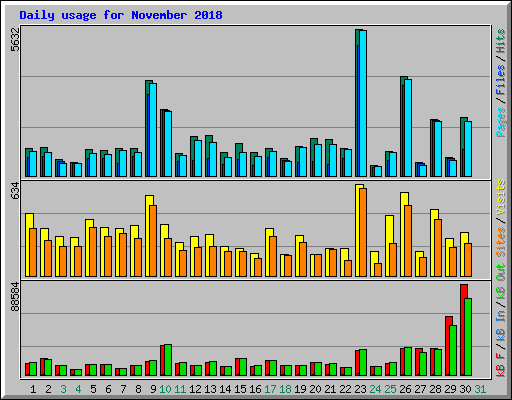This screenshot has height=400, width=512.
Task: Select the green kB bar for day 23
Action: click(x=363, y=363)
